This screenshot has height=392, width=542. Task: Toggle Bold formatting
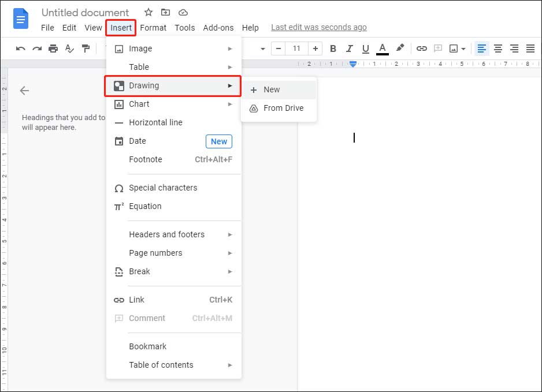pos(333,48)
